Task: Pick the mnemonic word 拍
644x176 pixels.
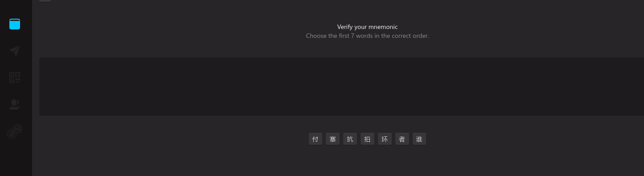Action: pyautogui.click(x=367, y=139)
